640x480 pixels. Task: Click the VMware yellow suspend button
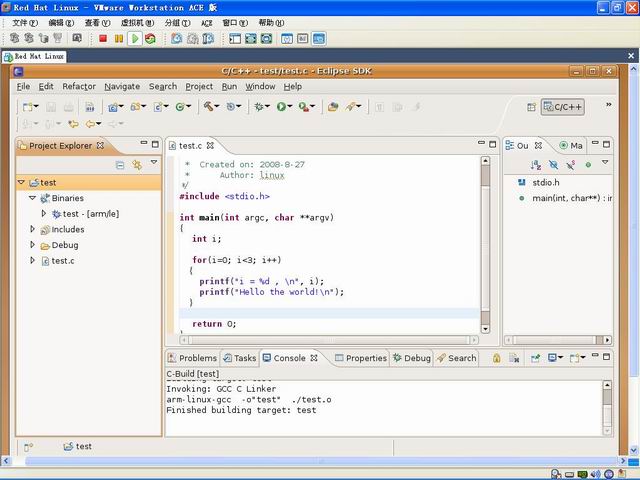(x=119, y=39)
